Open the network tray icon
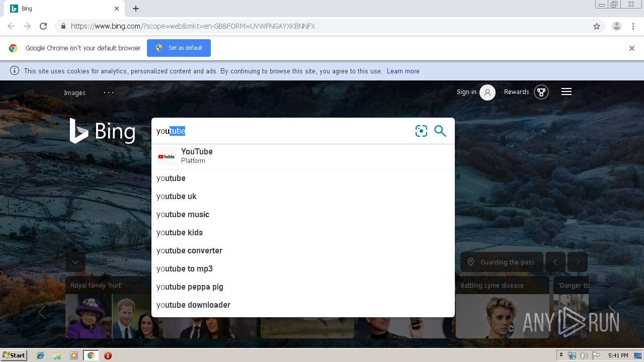 pyautogui.click(x=572, y=355)
